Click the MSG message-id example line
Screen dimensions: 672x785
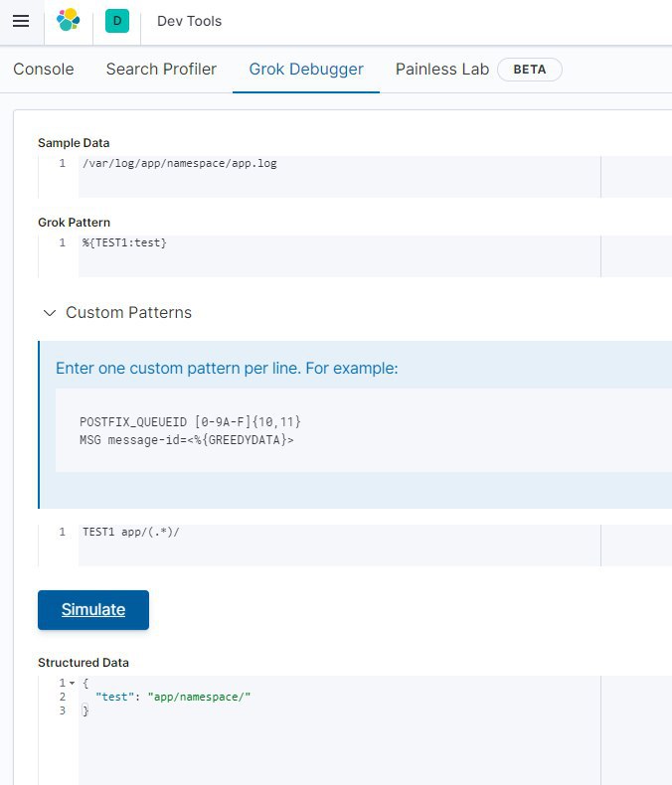tap(187, 440)
